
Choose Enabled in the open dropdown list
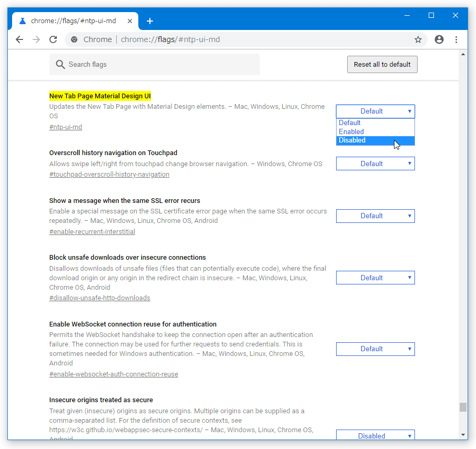coord(375,131)
